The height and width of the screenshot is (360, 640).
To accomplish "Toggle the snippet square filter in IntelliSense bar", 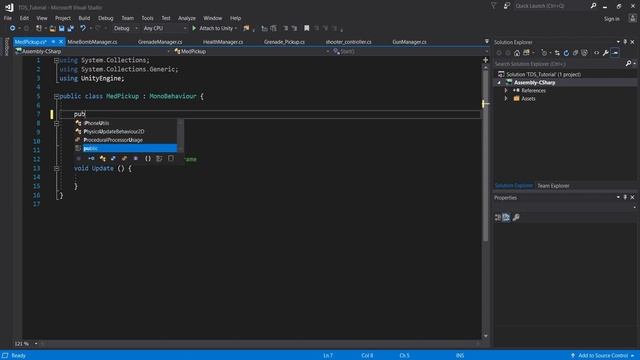I will 171,158.
